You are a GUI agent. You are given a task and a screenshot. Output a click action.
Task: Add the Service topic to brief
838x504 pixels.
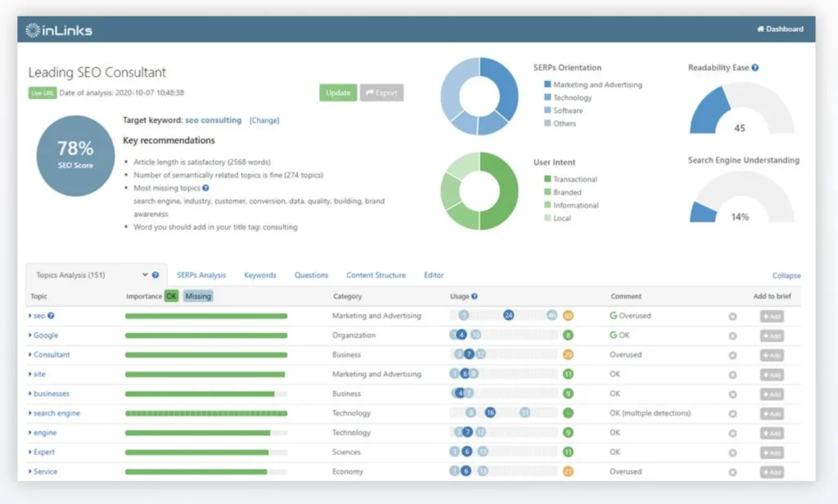point(771,472)
